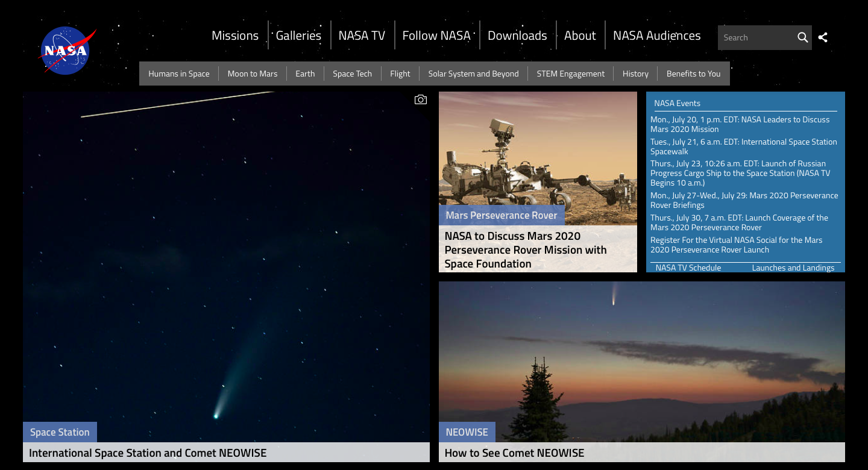Screen dimensions: 868x470
Task: Select Humans in Space topic
Action: tap(179, 74)
